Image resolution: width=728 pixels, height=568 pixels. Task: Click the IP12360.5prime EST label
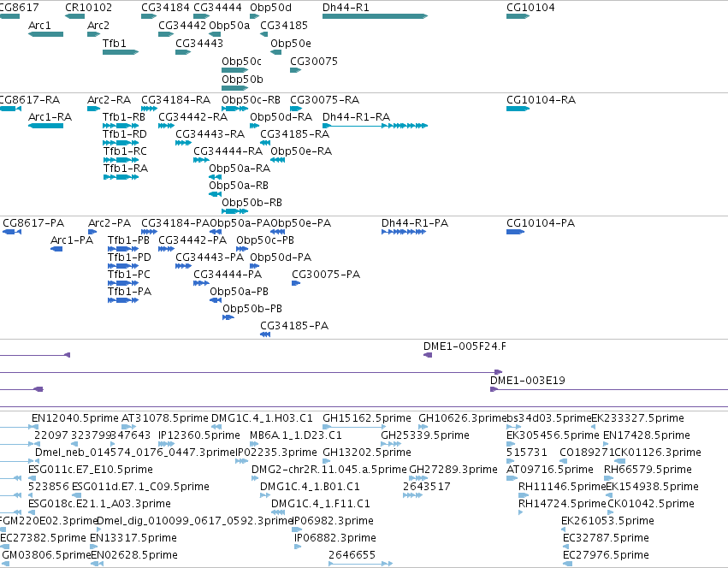coord(198,435)
